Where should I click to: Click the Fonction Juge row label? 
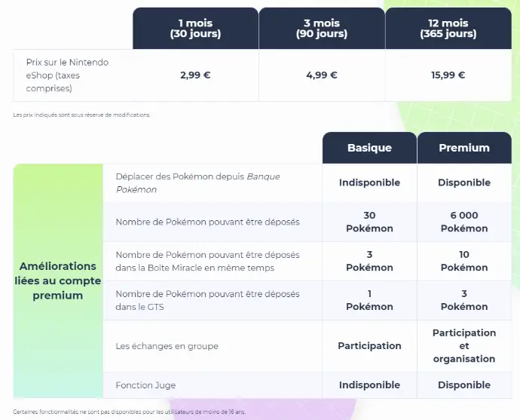[145, 385]
